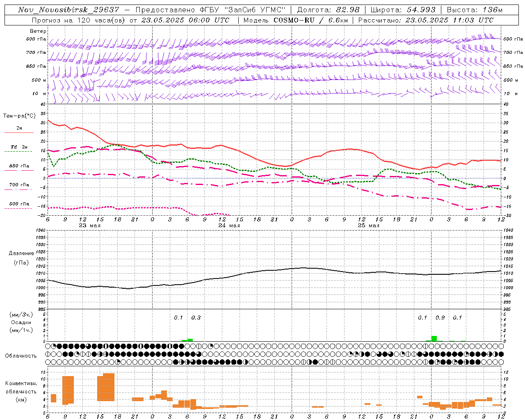Select the "2м" temperature legend entry
Viewport: 525px width, 420px height.
pos(19,128)
